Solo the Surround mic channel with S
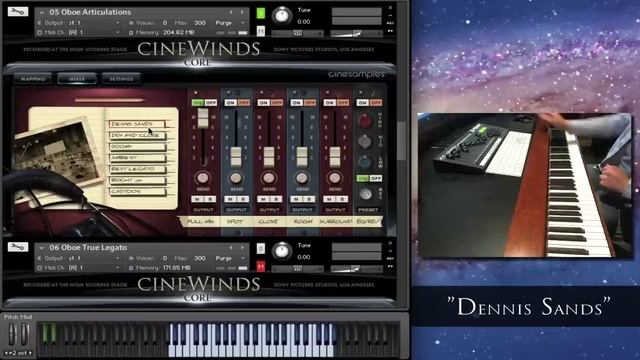 (342, 199)
